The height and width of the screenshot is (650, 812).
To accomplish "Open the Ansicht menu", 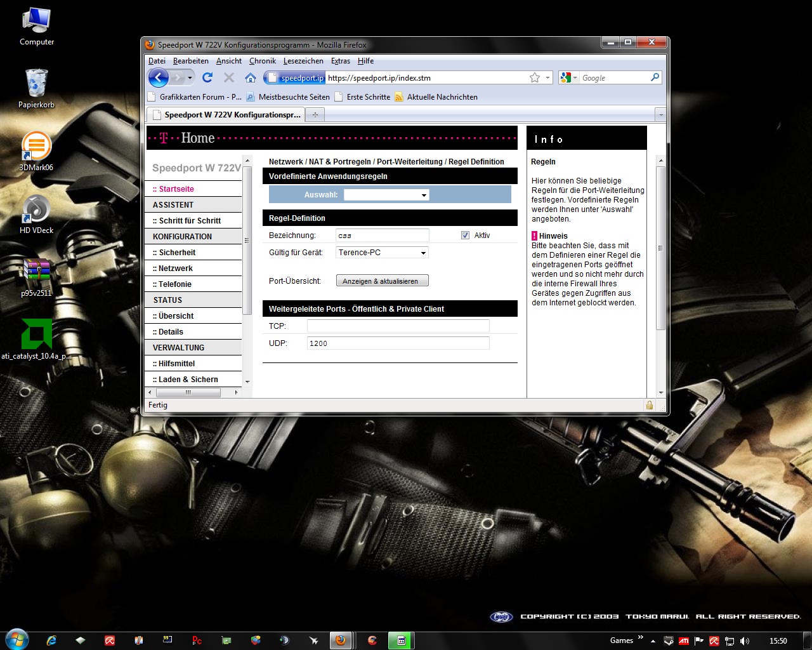I will [x=229, y=61].
